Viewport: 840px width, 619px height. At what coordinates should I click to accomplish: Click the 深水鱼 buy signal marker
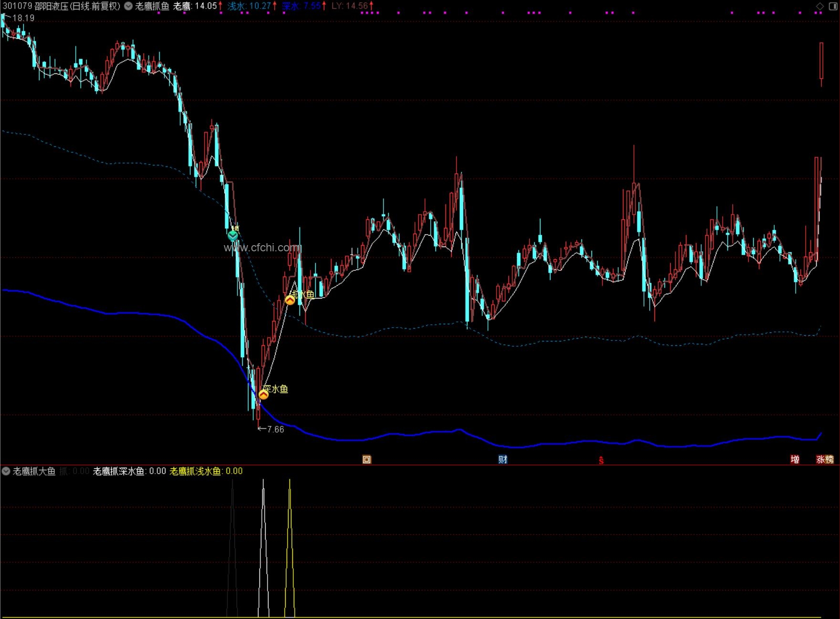click(264, 394)
